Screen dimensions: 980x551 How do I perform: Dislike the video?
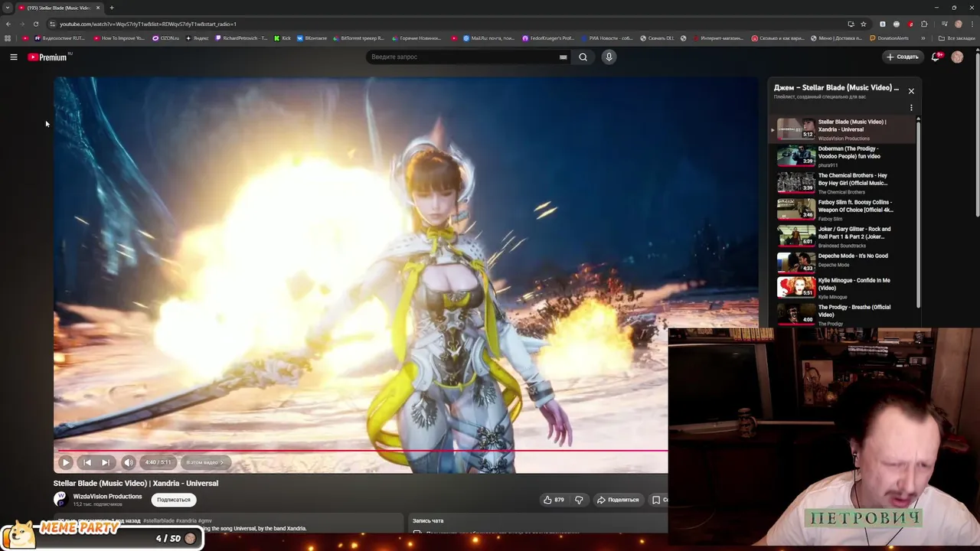(x=579, y=500)
